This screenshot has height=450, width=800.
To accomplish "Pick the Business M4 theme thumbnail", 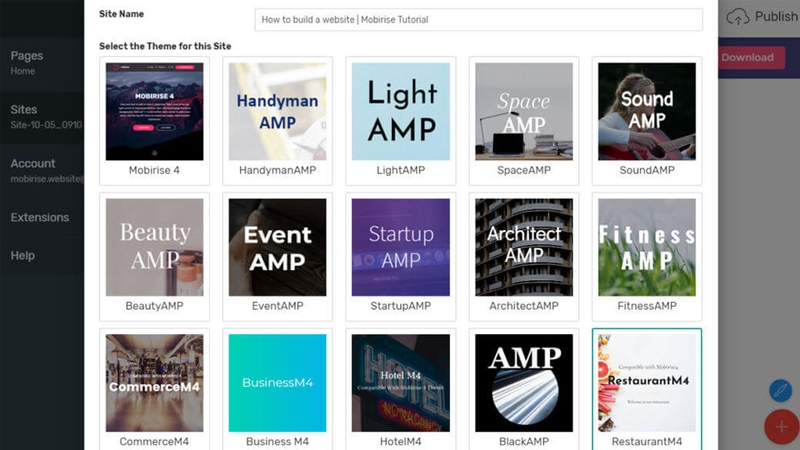I will [x=278, y=383].
